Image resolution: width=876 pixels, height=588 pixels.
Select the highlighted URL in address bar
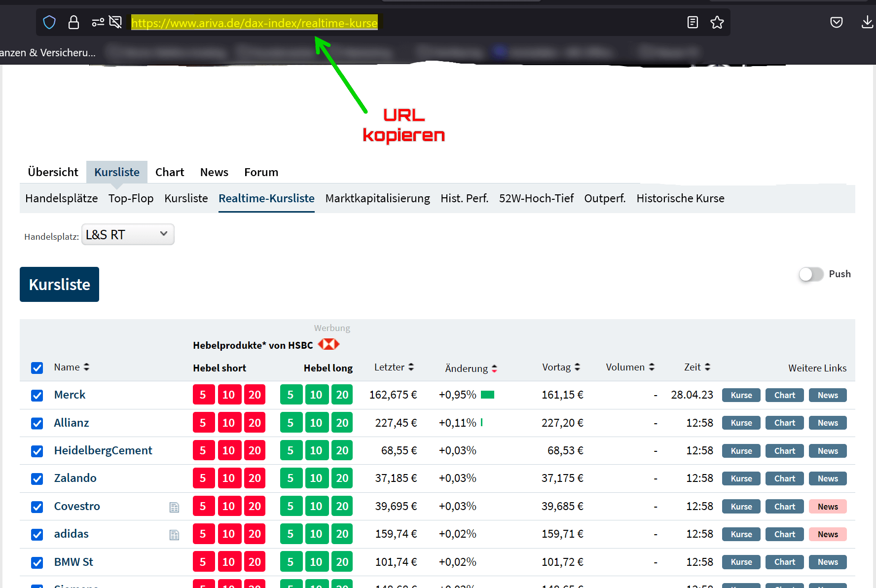pyautogui.click(x=255, y=23)
